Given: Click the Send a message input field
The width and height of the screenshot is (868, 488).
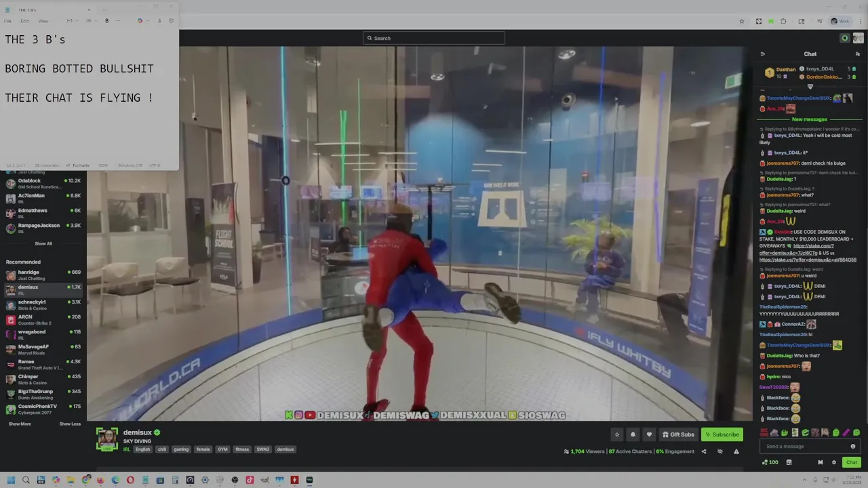Looking at the screenshot, I should (810, 446).
